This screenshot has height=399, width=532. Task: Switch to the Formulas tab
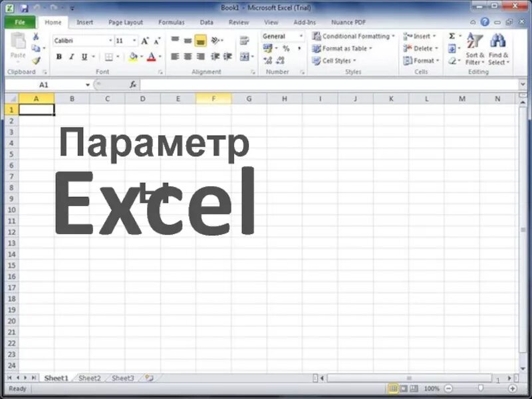point(172,23)
